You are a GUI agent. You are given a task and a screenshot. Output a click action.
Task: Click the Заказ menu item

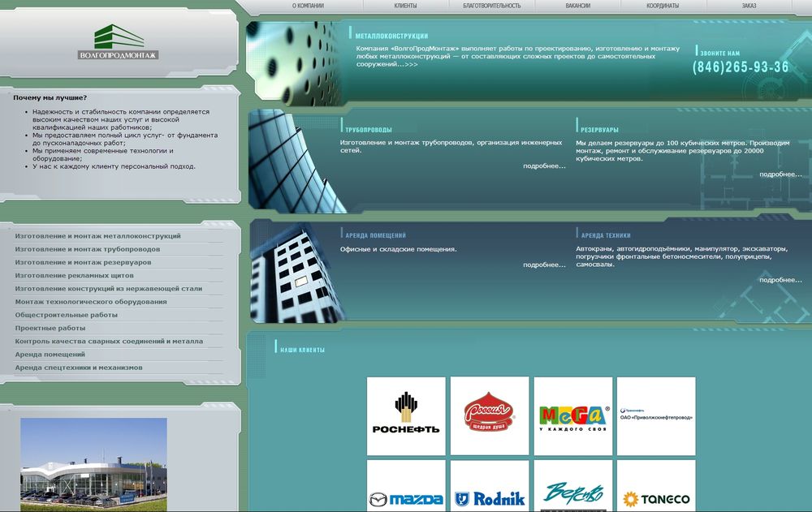click(x=749, y=6)
